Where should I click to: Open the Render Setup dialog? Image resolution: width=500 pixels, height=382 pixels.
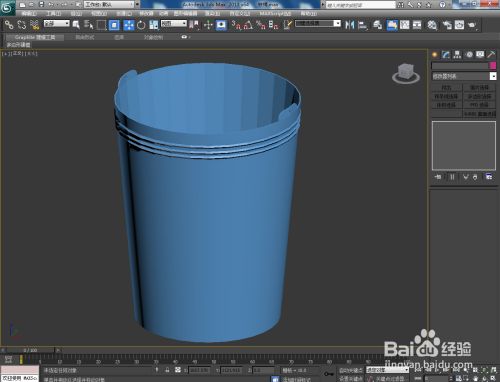pyautogui.click(x=447, y=25)
